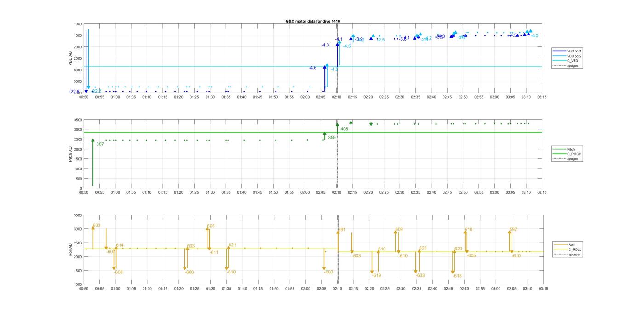Click the "623" roll move label

click(x=423, y=249)
